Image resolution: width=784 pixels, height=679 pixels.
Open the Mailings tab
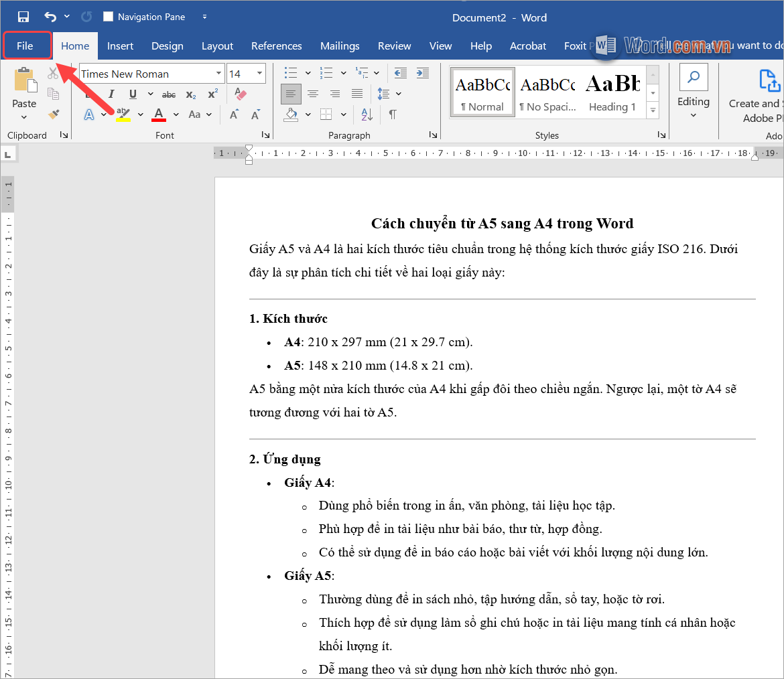click(x=340, y=46)
